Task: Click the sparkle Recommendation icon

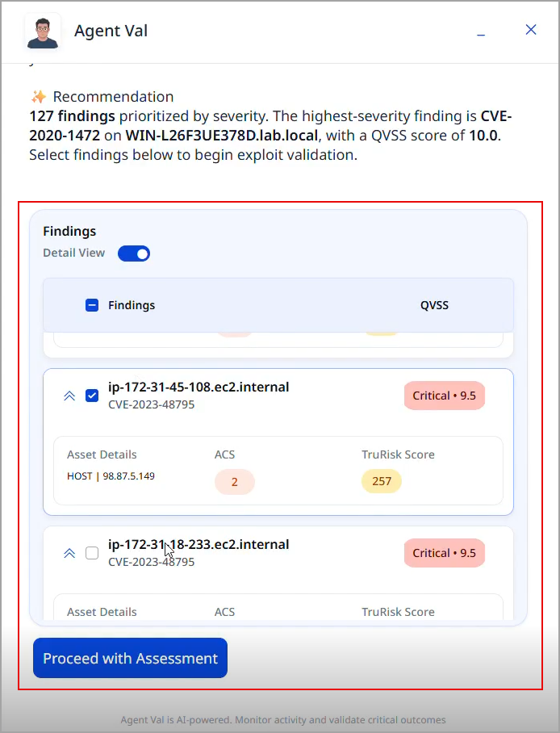Action: point(39,97)
